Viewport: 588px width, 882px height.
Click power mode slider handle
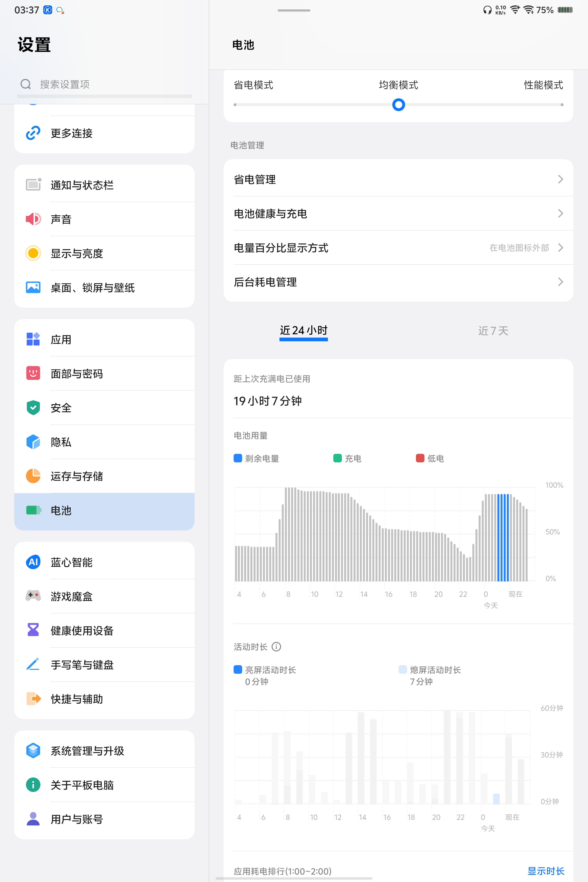pos(398,105)
